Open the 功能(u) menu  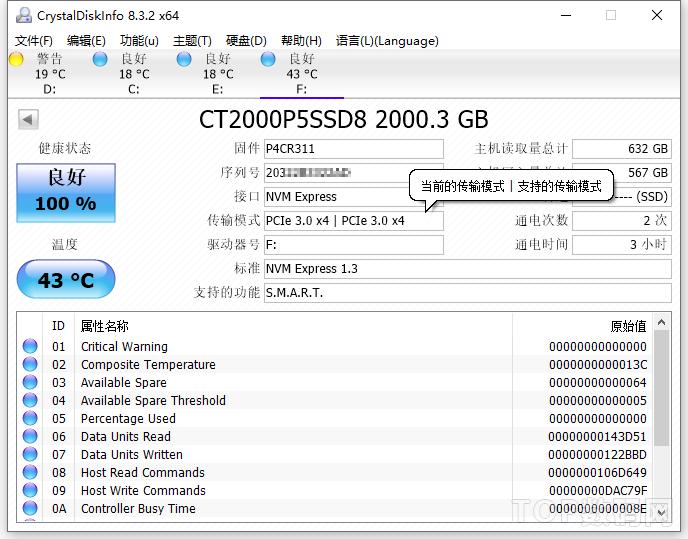point(139,41)
